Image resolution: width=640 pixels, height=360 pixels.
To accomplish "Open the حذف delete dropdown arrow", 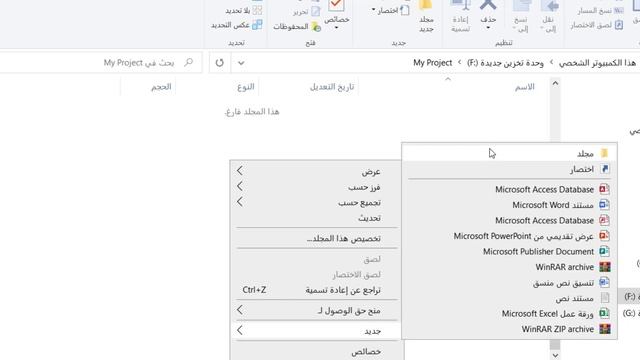I will (x=488, y=28).
